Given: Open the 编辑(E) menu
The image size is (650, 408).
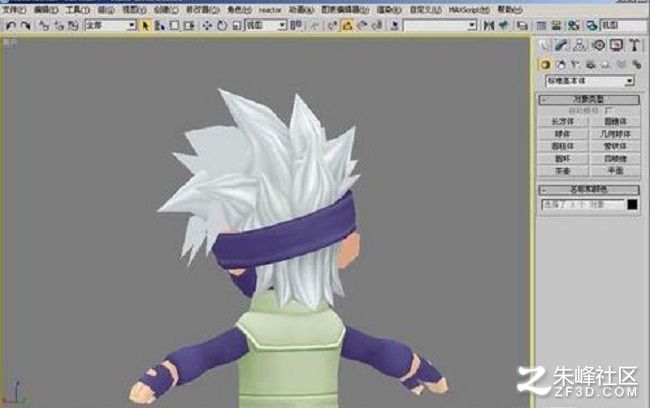Looking at the screenshot, I should 46,9.
